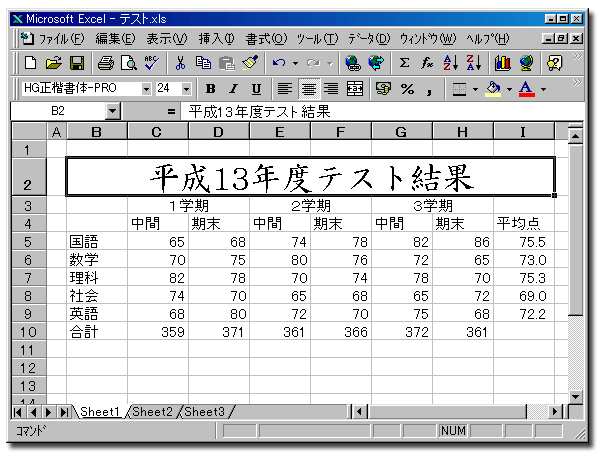Save the workbook with the floppy disk icon
Screen dimensions: 600x456
[x=77, y=63]
